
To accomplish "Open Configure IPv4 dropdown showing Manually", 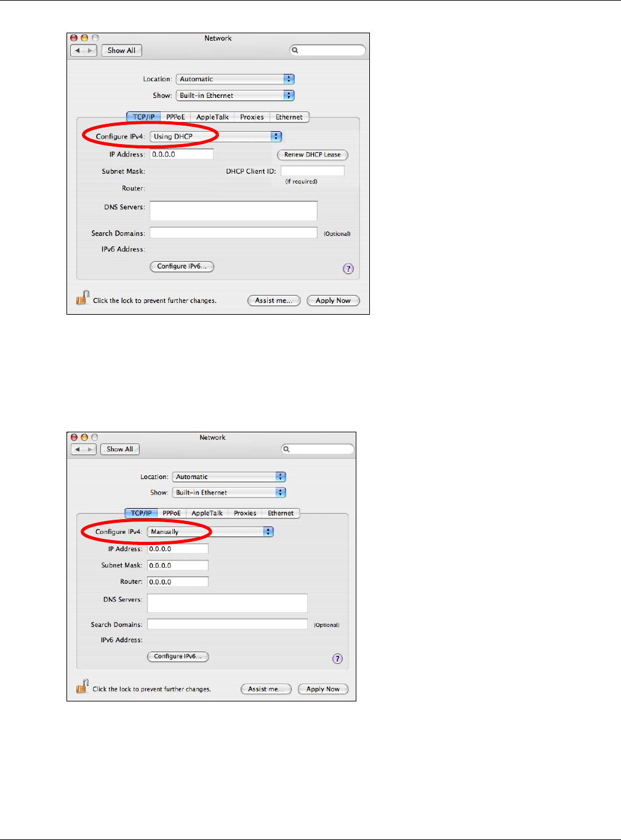I will coord(210,531).
